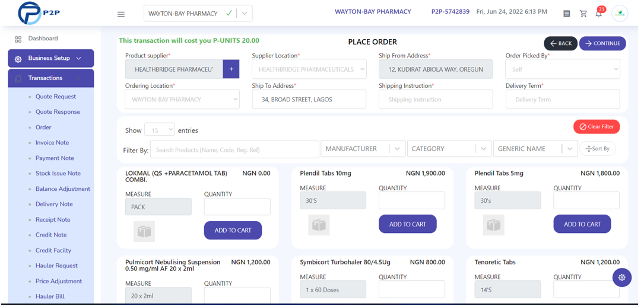Click the LOKMAL quantity field
Screen dimensions: 644x307
click(237, 207)
